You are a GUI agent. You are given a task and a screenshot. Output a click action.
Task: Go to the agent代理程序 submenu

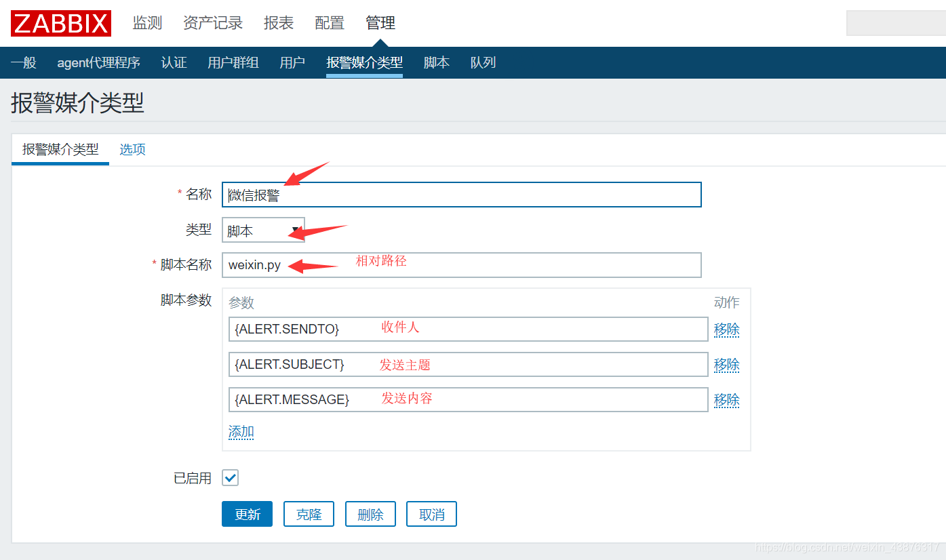(x=99, y=63)
